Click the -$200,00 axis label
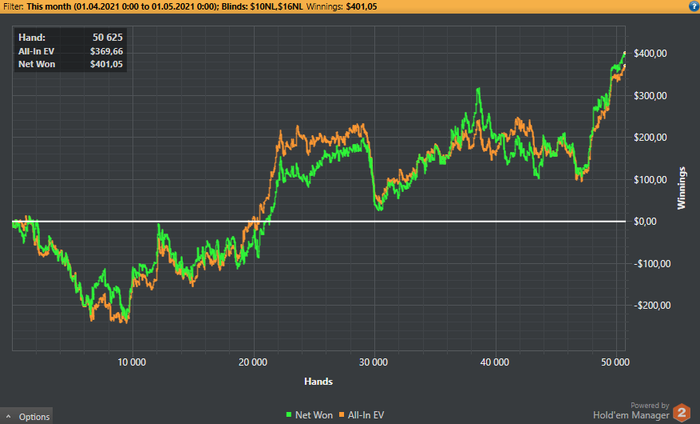 [652, 305]
